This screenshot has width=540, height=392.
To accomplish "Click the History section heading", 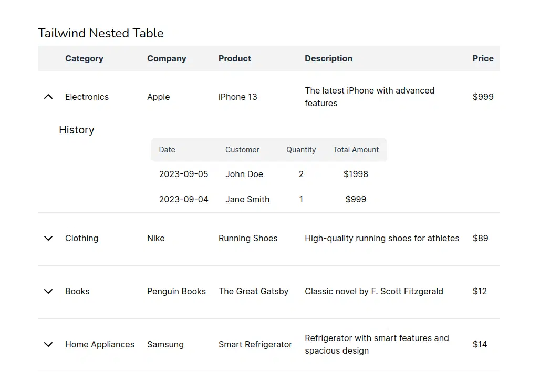I will 77,130.
